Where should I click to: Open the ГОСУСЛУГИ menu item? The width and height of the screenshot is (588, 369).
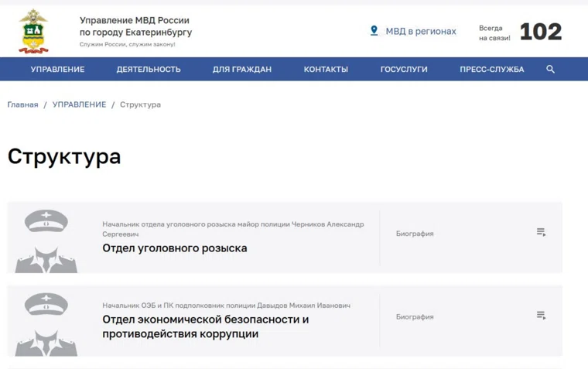(x=404, y=70)
